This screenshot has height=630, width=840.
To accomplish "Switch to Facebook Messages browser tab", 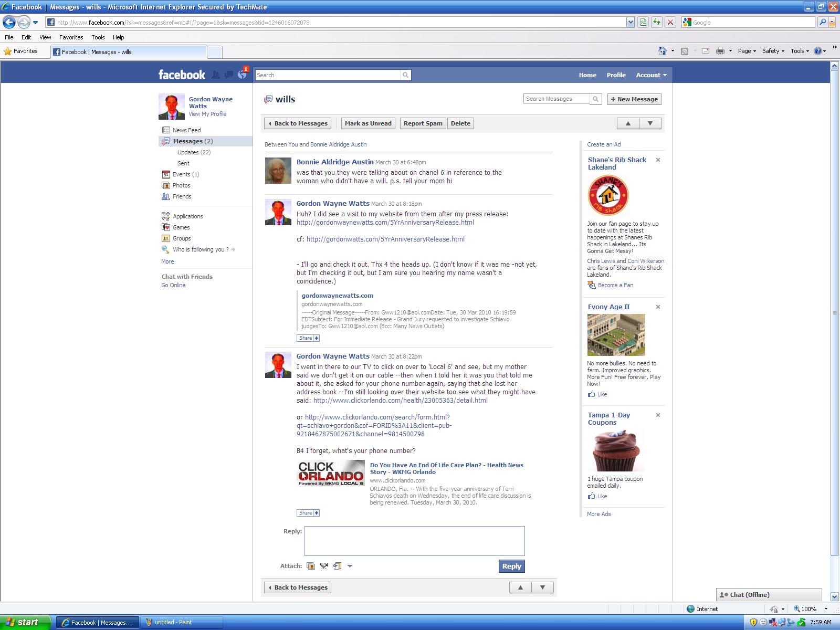I will pyautogui.click(x=129, y=52).
